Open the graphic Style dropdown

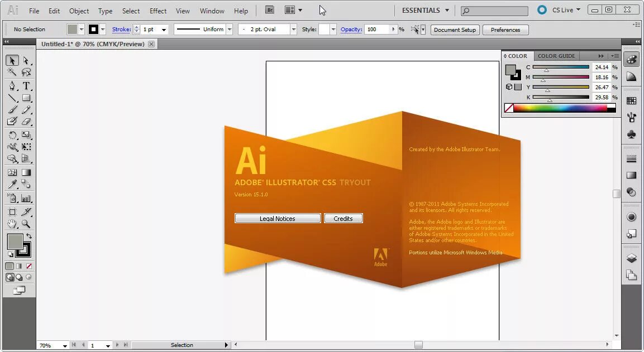(333, 30)
